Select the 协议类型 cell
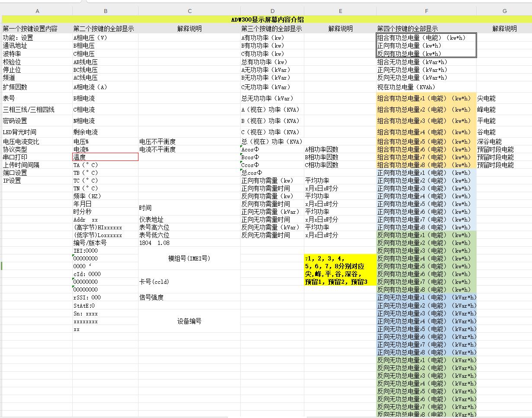This screenshot has height=418, width=532. (x=37, y=149)
